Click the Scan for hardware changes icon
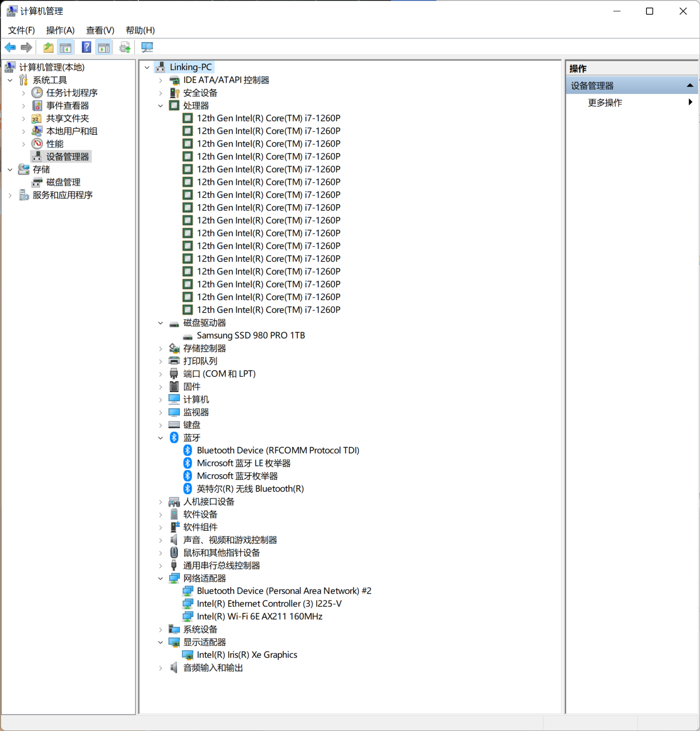 [147, 47]
